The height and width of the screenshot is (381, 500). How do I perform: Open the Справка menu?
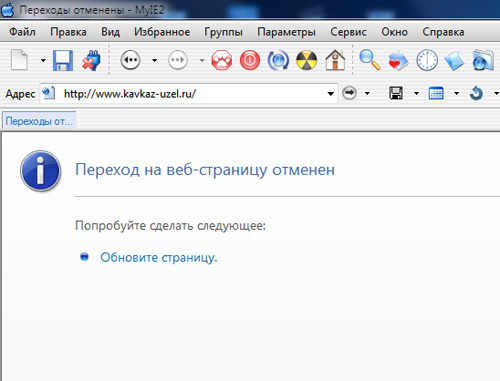[443, 32]
